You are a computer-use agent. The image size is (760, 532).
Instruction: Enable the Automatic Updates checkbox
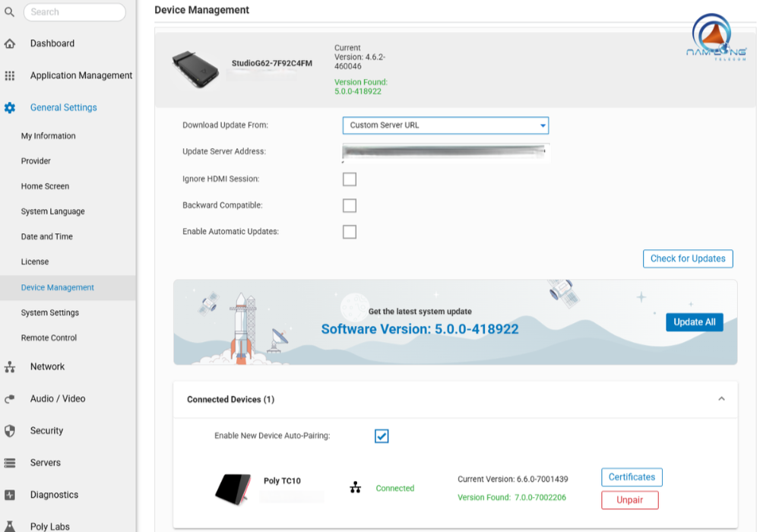pyautogui.click(x=350, y=232)
